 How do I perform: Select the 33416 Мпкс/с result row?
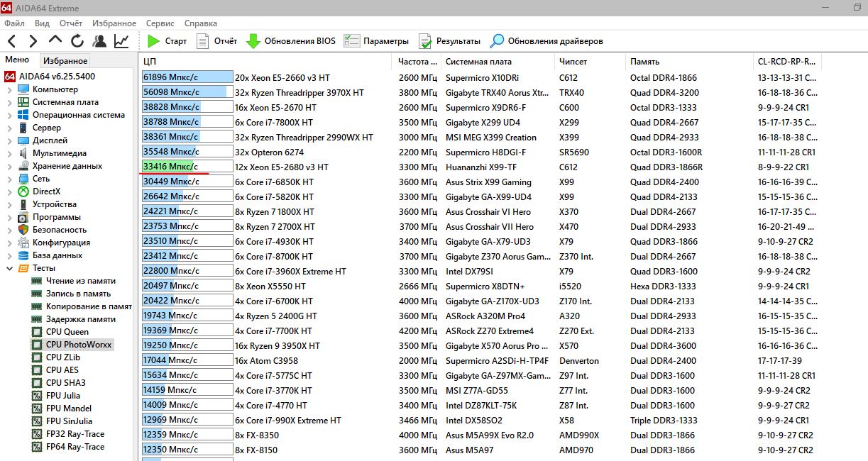pyautogui.click(x=480, y=167)
